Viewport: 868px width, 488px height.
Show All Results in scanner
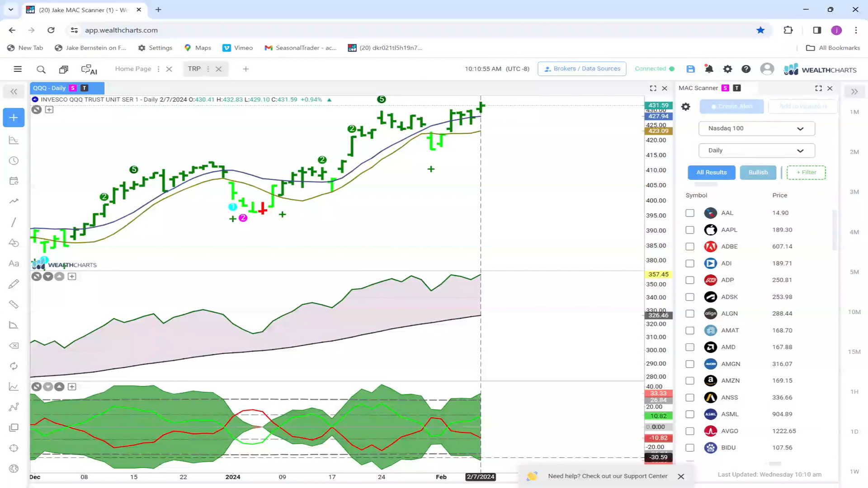pyautogui.click(x=712, y=173)
